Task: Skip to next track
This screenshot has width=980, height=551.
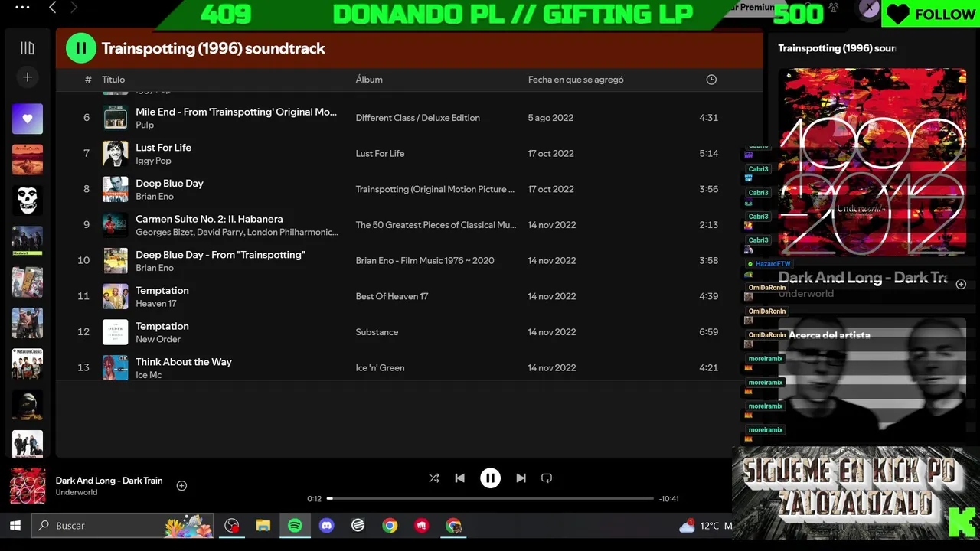Action: tap(521, 478)
